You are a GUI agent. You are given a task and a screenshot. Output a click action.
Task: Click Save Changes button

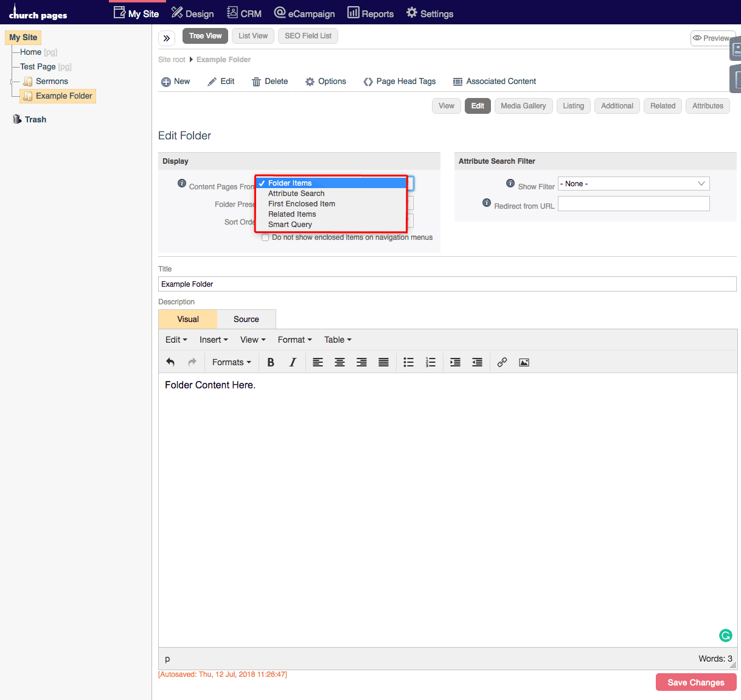696,682
